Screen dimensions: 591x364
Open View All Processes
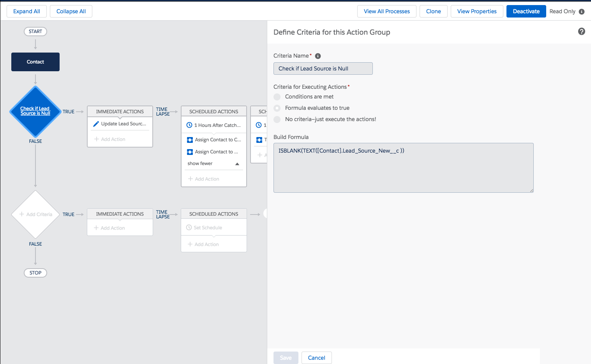point(386,11)
